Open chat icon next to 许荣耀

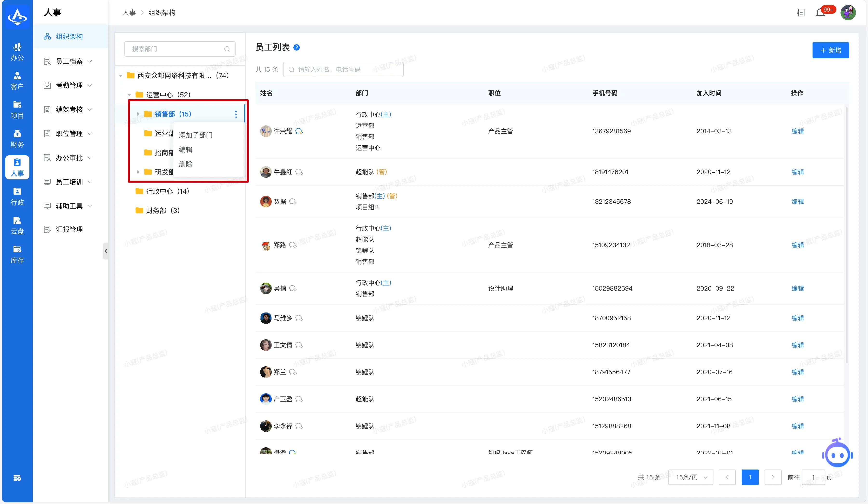[299, 131]
